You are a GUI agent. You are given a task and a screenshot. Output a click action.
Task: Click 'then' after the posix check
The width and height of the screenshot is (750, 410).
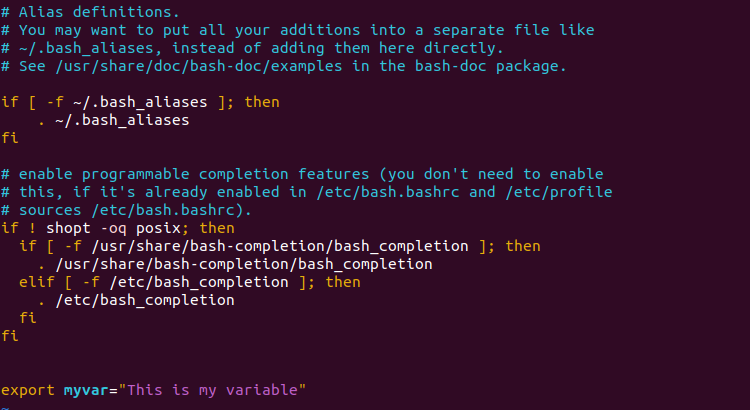pyautogui.click(x=217, y=228)
